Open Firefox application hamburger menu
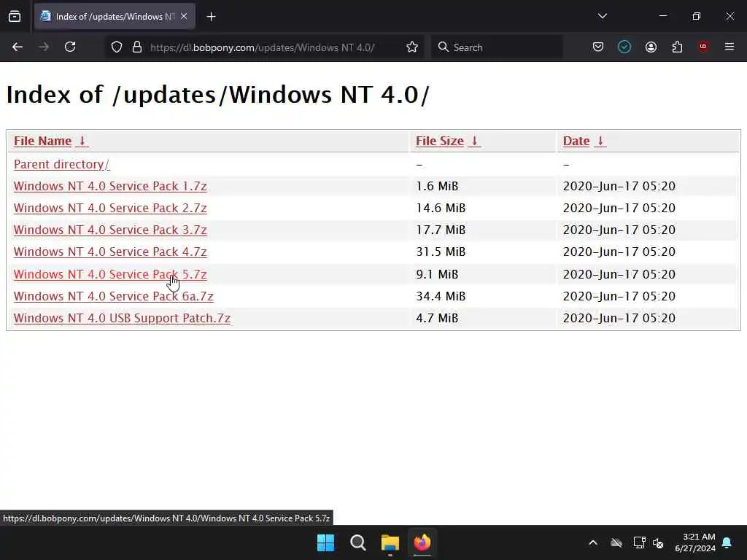This screenshot has width=747, height=560. [x=729, y=47]
